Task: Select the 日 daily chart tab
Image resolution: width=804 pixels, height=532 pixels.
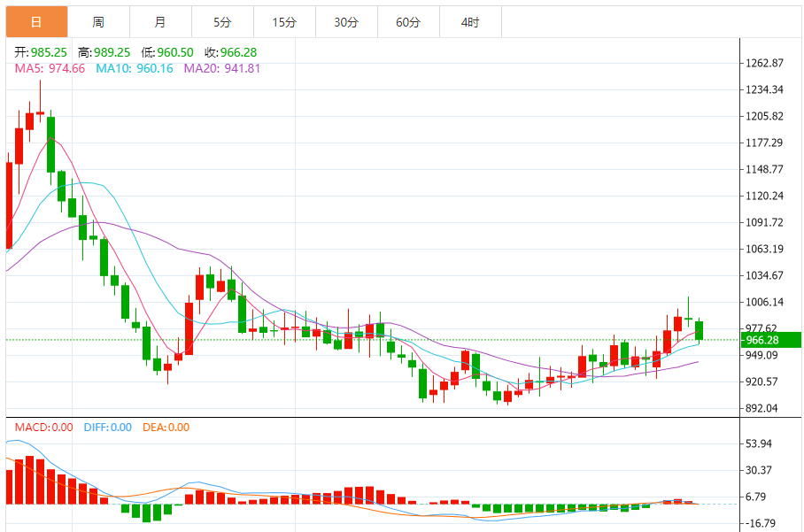Action: tap(36, 22)
